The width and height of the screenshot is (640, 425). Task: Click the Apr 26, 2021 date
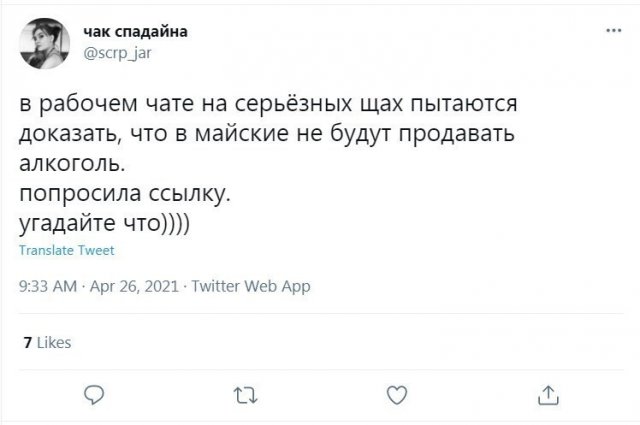click(134, 286)
